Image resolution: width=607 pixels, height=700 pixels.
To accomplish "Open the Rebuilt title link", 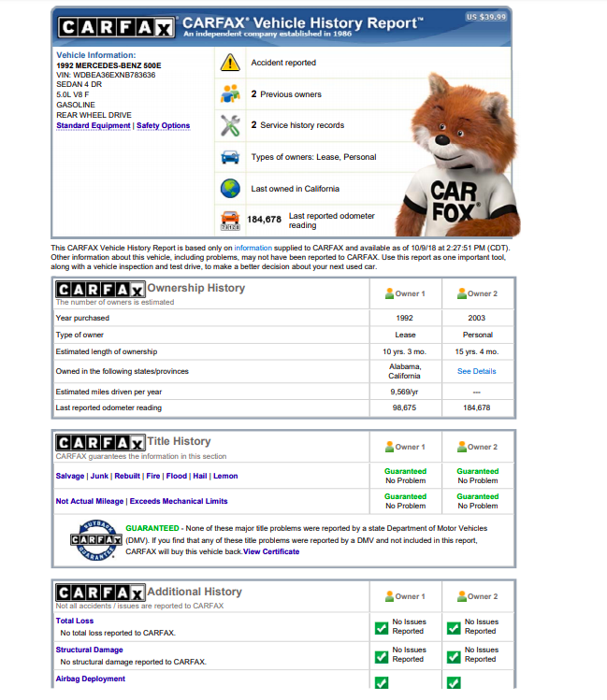I will (x=127, y=476).
